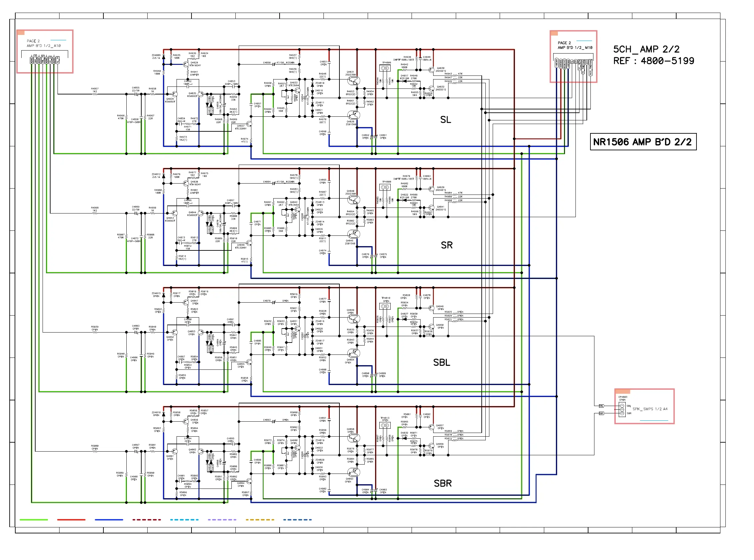Click the SR channel label
This screenshot has width=754, height=560.
pyautogui.click(x=446, y=245)
